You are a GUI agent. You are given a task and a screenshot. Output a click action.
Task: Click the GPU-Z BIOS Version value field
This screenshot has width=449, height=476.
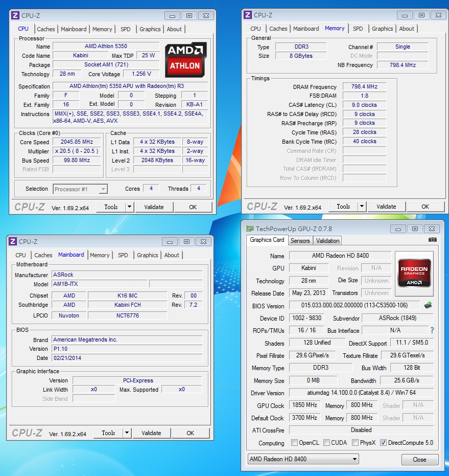355,305
